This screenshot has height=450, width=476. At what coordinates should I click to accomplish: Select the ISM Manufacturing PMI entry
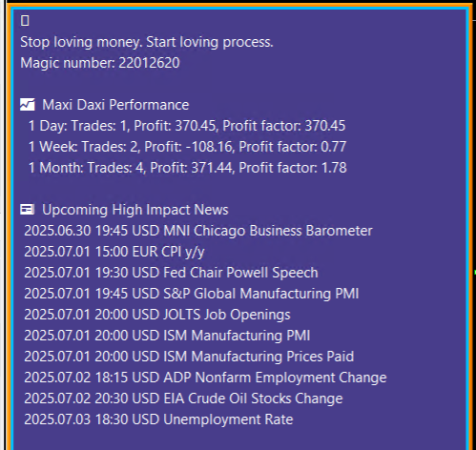(167, 336)
